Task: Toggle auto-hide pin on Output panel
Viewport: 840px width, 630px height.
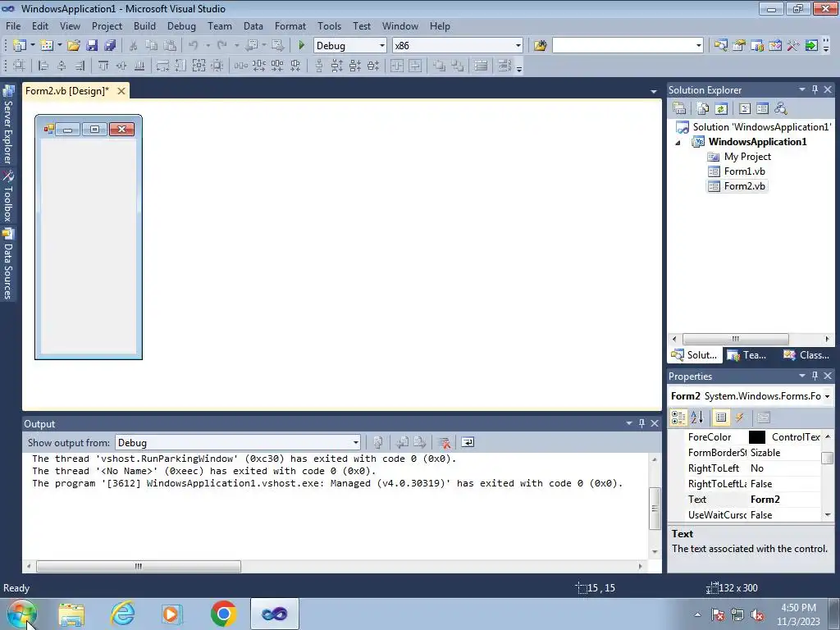Action: pyautogui.click(x=641, y=424)
